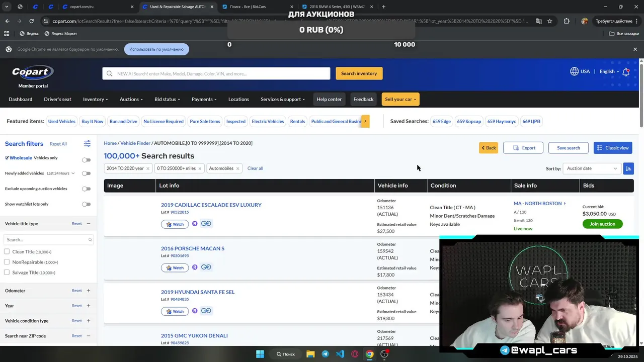Open the Chrome apps grid icon
Viewport: 644px width, 362px height.
(7, 34)
